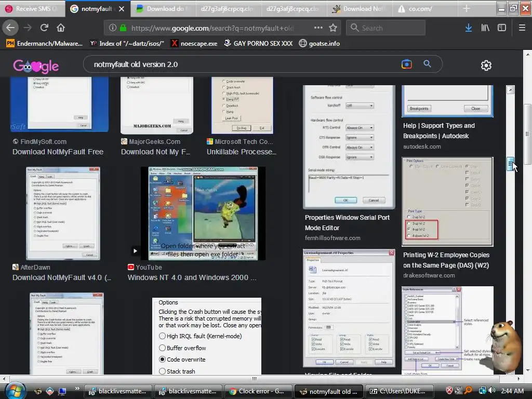Click the side panel scrollbar up arrow
The width and height of the screenshot is (532, 399).
[x=510, y=89]
